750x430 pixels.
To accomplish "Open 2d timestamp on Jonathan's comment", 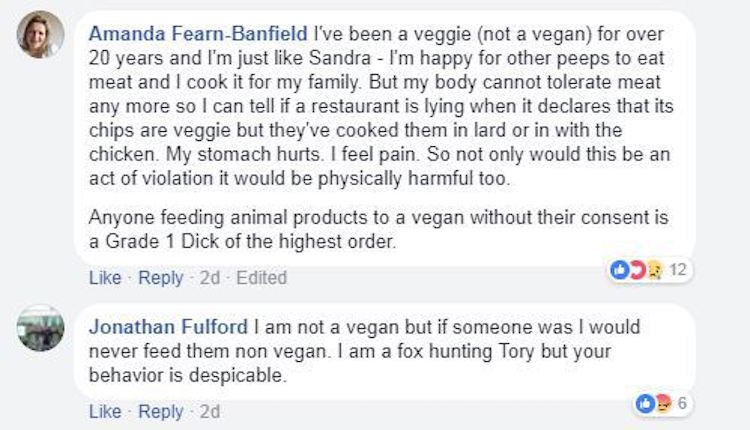I will pos(209,411).
